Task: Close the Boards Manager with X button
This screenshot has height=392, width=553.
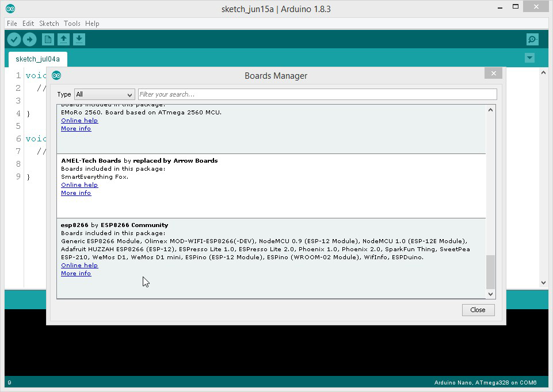Action: tap(493, 73)
